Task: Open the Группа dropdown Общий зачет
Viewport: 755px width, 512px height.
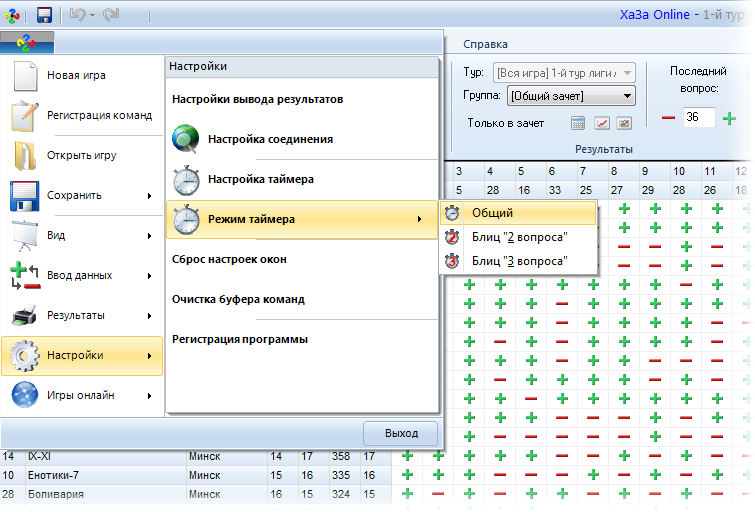Action: click(571, 96)
